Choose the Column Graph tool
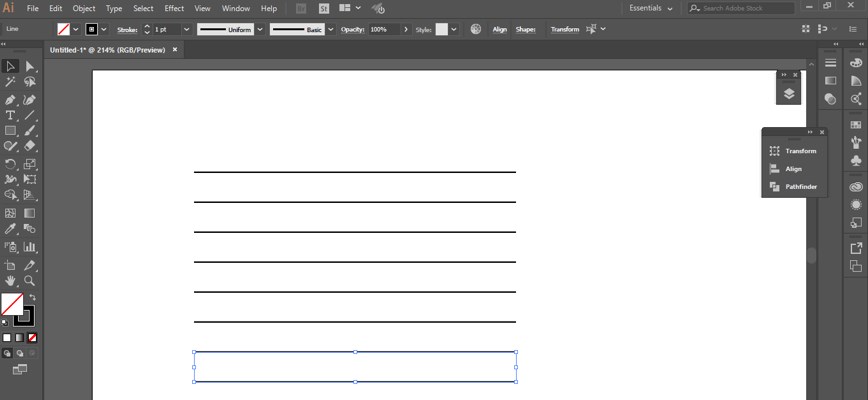This screenshot has width=868, height=400. [30, 247]
